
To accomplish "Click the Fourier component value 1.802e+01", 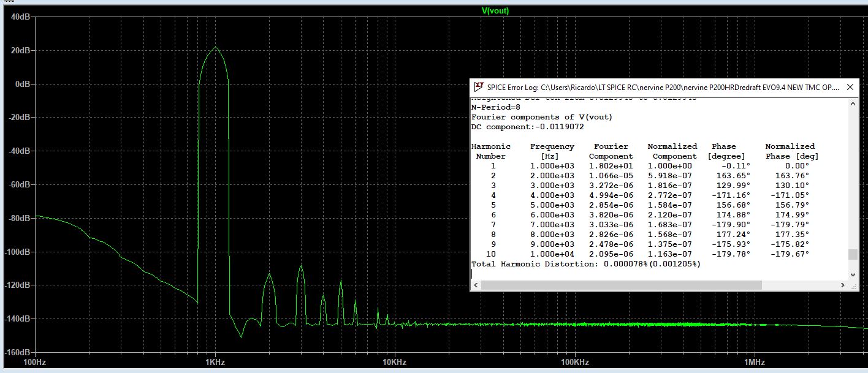I will coord(611,166).
